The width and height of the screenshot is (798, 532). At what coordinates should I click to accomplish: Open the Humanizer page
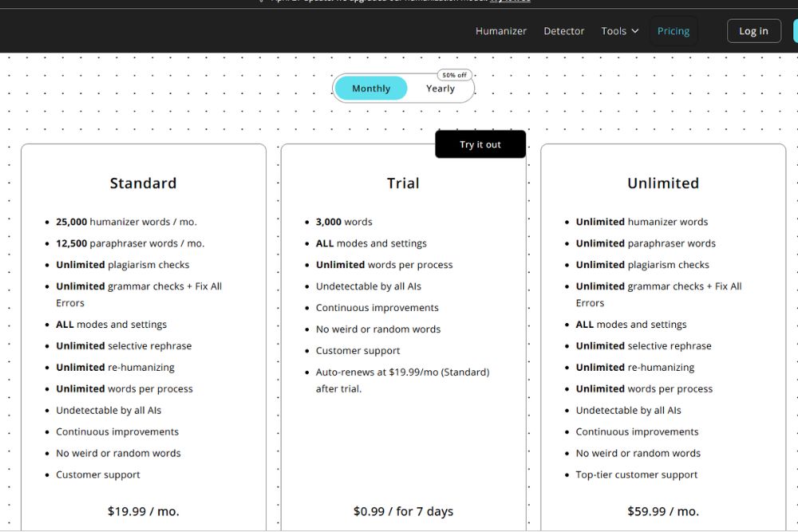pyautogui.click(x=501, y=31)
